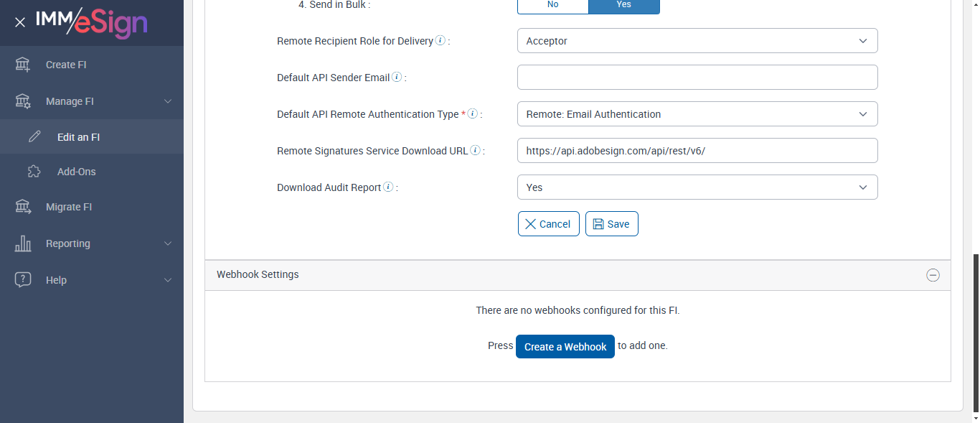The width and height of the screenshot is (980, 423).
Task: Set Send in Bulk to Yes
Action: tap(623, 4)
